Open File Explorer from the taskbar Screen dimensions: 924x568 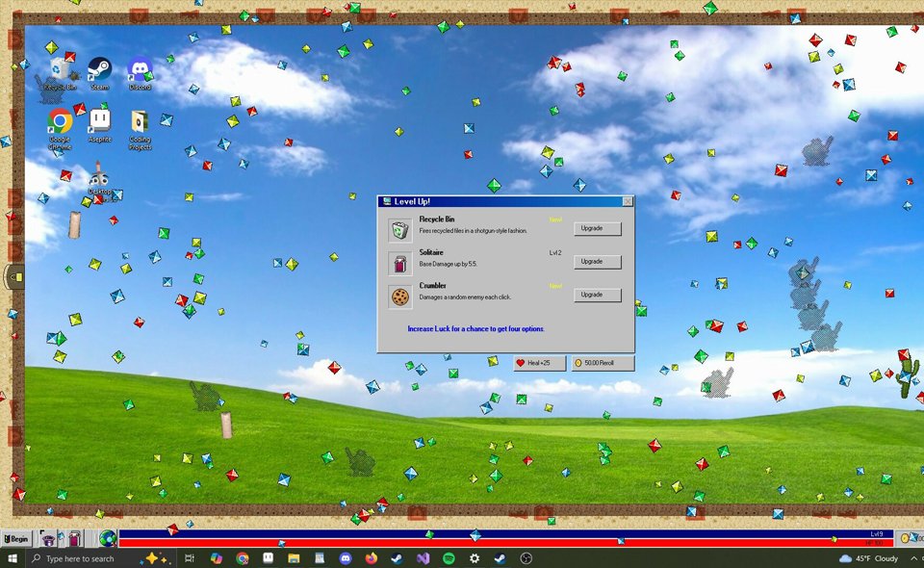coord(294,558)
